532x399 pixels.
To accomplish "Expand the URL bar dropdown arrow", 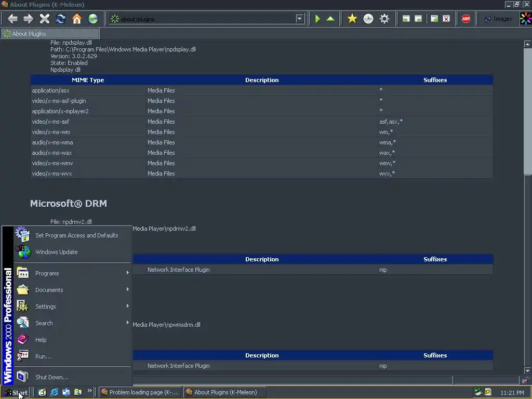I will 299,19.
